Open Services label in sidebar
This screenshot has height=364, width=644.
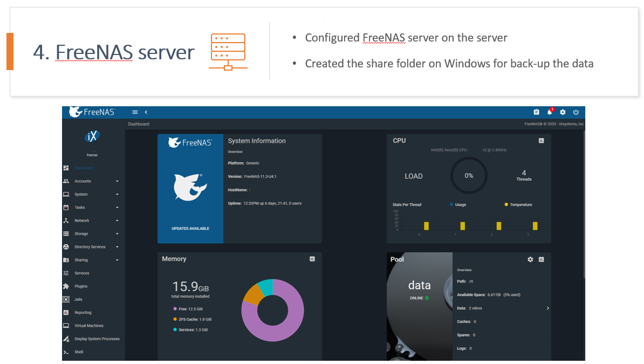click(x=82, y=273)
